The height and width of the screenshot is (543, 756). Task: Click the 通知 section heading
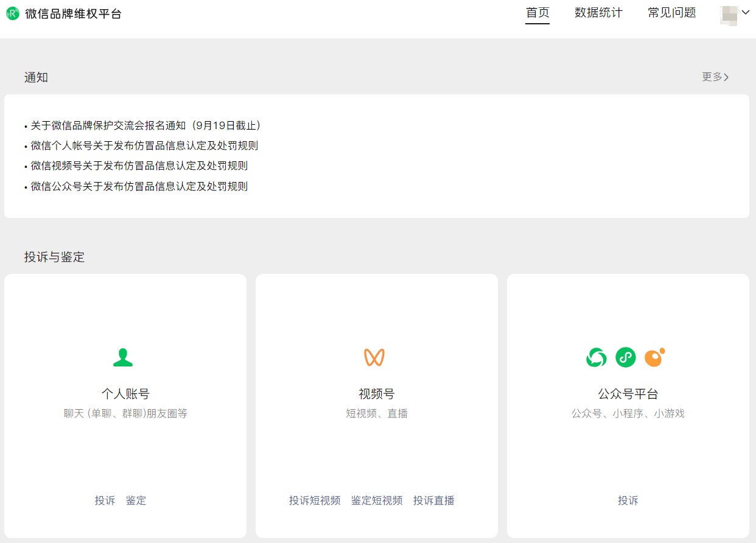click(36, 77)
